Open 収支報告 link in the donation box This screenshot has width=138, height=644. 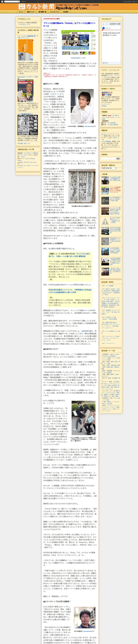click(x=104, y=106)
